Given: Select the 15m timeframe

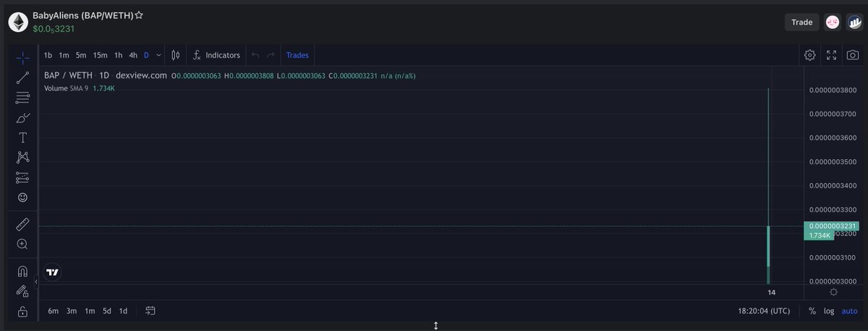Looking at the screenshot, I should click(x=100, y=55).
